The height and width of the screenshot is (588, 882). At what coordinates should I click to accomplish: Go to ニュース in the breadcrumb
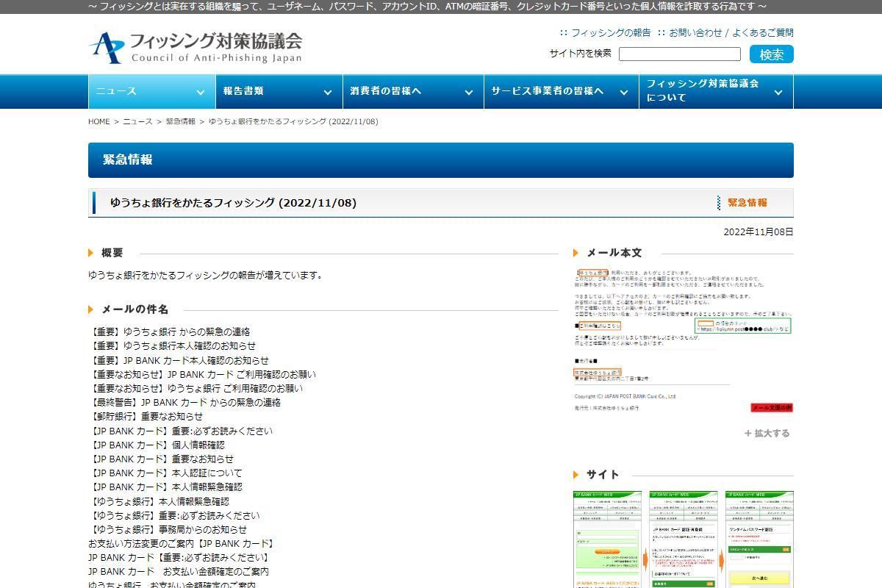137,121
